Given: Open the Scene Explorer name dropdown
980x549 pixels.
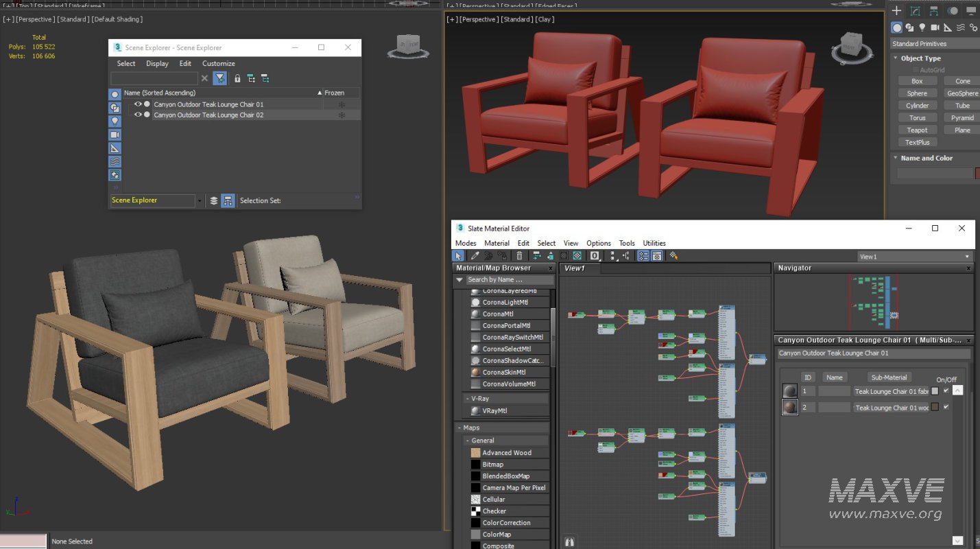Looking at the screenshot, I should (200, 200).
